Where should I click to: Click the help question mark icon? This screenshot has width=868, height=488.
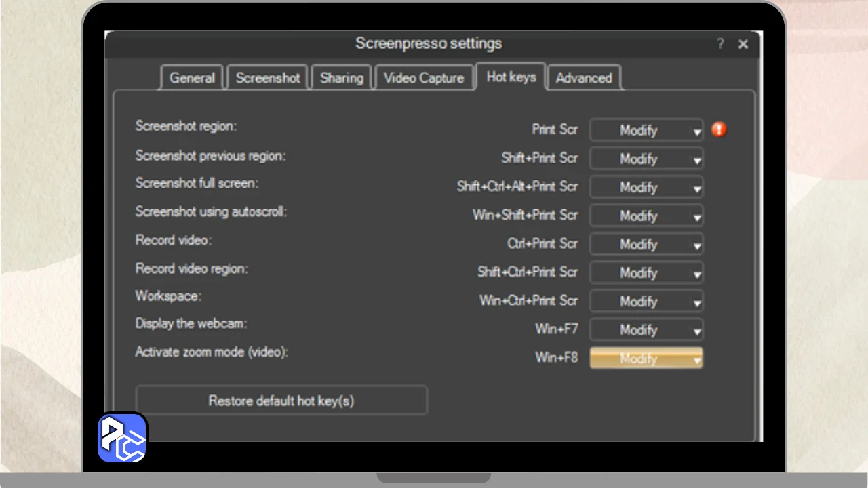(x=720, y=44)
